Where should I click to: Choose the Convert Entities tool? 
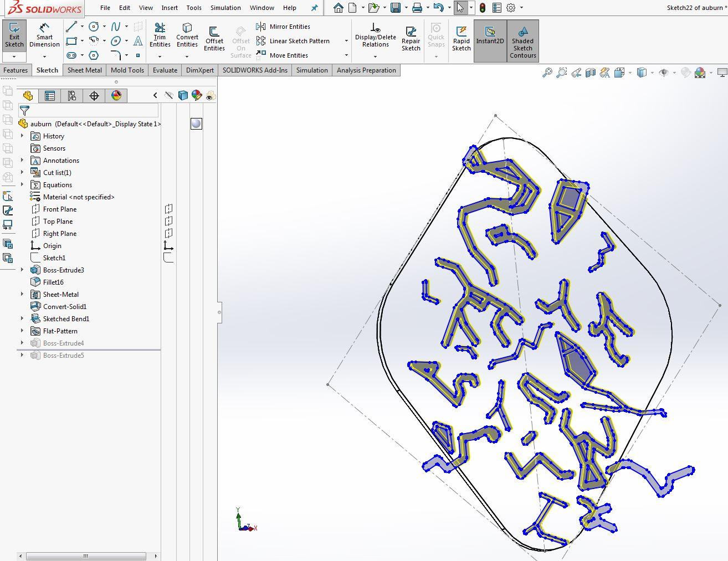pos(187,35)
